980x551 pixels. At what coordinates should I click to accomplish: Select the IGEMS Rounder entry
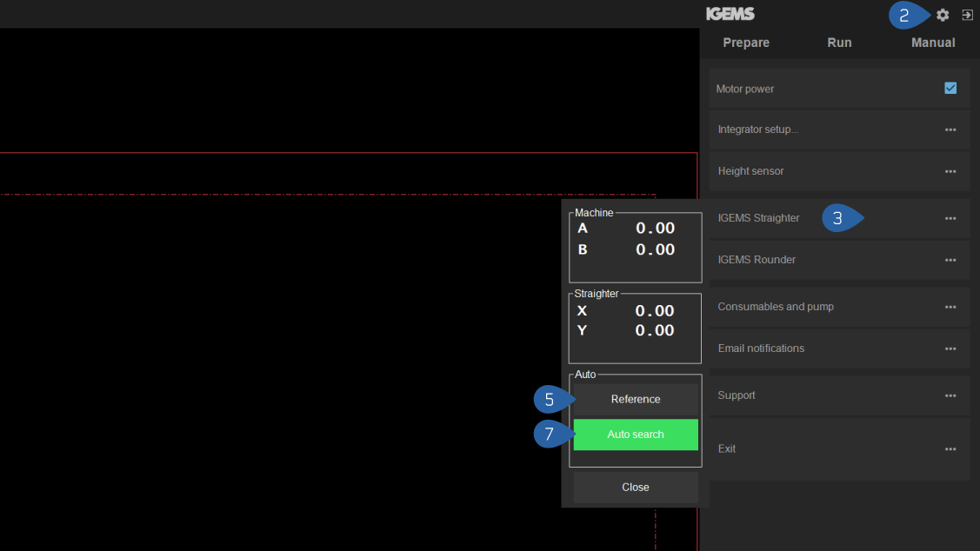[839, 260]
